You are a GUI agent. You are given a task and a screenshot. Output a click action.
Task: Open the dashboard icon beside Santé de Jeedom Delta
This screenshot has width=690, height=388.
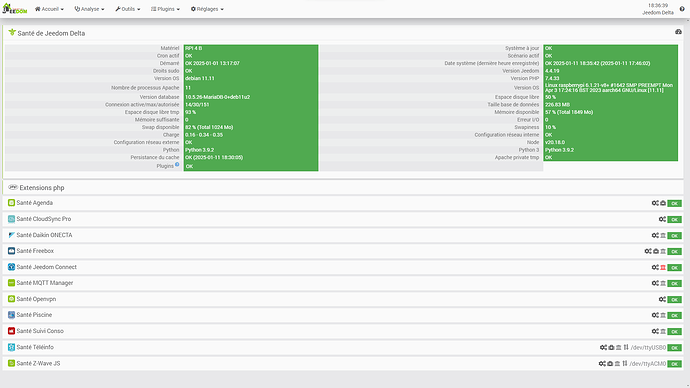point(678,32)
